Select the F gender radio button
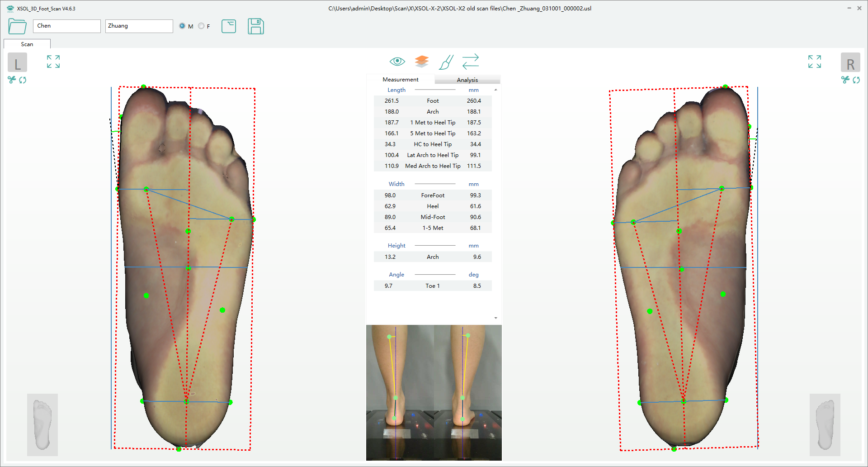Screen dimensions: 868x467 tap(201, 26)
